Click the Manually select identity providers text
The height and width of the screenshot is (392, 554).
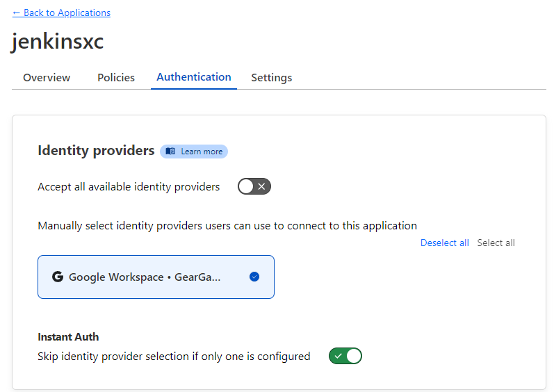point(227,226)
